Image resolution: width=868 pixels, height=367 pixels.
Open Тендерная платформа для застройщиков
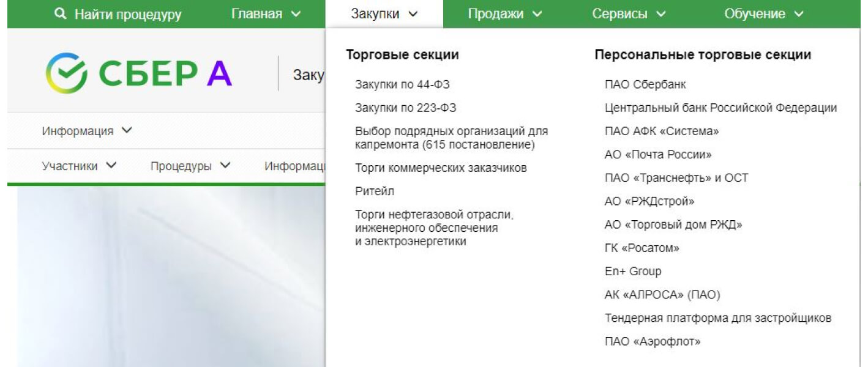coord(718,318)
